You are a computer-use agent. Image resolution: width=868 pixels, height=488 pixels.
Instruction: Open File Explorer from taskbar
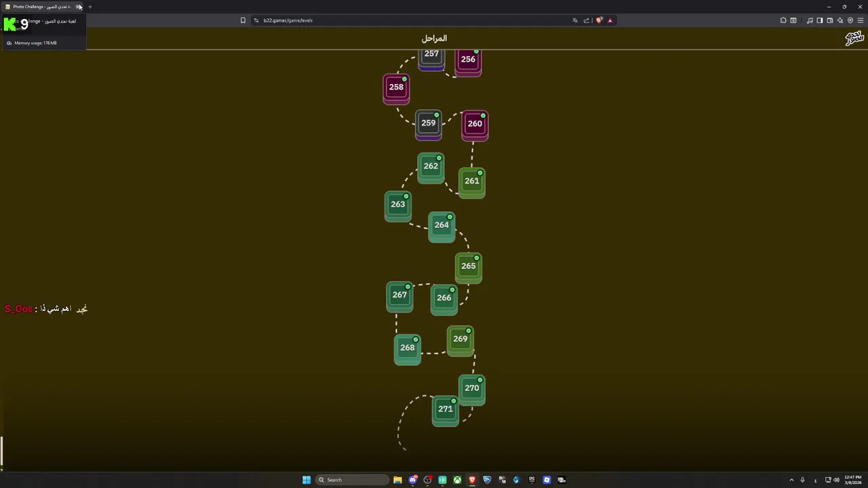397,480
